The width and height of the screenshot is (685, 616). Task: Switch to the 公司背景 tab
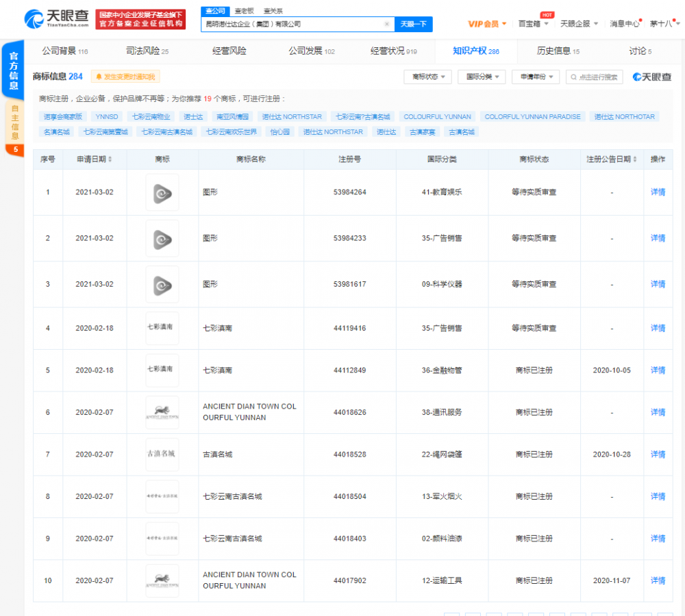click(64, 51)
